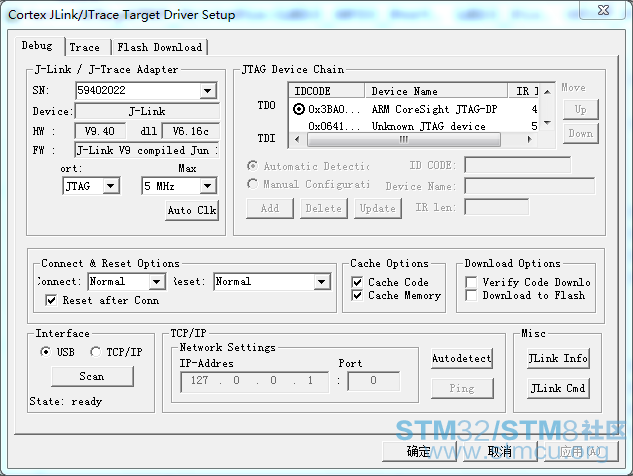The height and width of the screenshot is (476, 633).
Task: Open JLink Info
Action: [558, 359]
